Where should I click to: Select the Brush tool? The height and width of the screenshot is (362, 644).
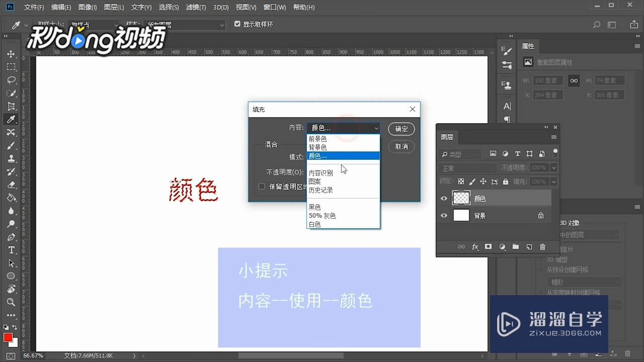pyautogui.click(x=11, y=145)
